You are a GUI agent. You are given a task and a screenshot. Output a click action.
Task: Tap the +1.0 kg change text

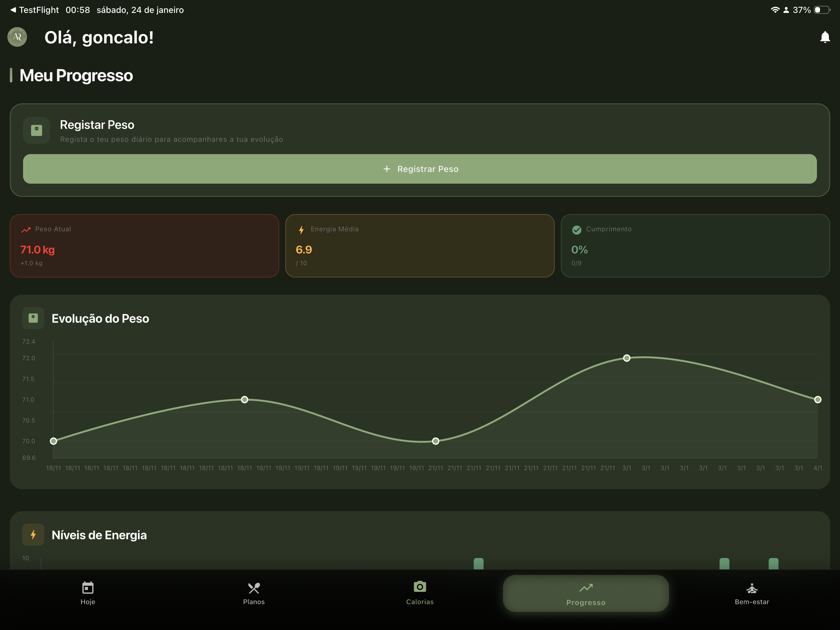click(x=32, y=263)
